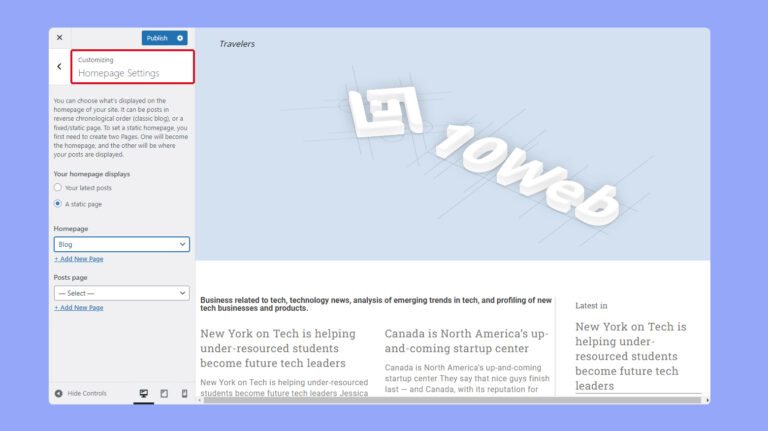Open the first New York on Tech article
Viewport: 768px width, 431px height.
(x=278, y=347)
